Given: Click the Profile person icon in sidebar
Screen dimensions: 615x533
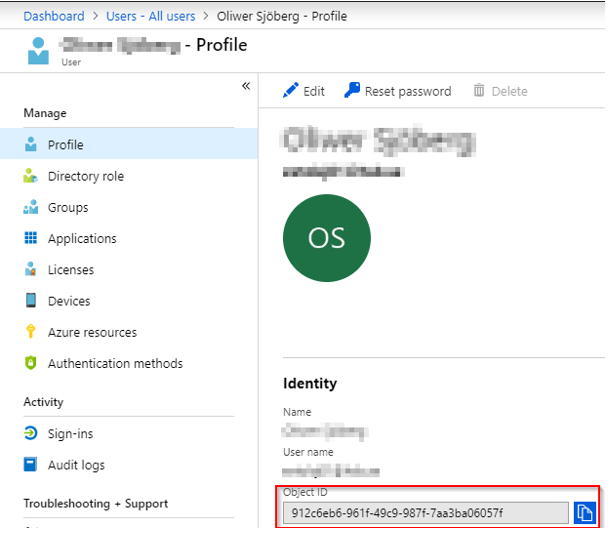Looking at the screenshot, I should pyautogui.click(x=30, y=145).
